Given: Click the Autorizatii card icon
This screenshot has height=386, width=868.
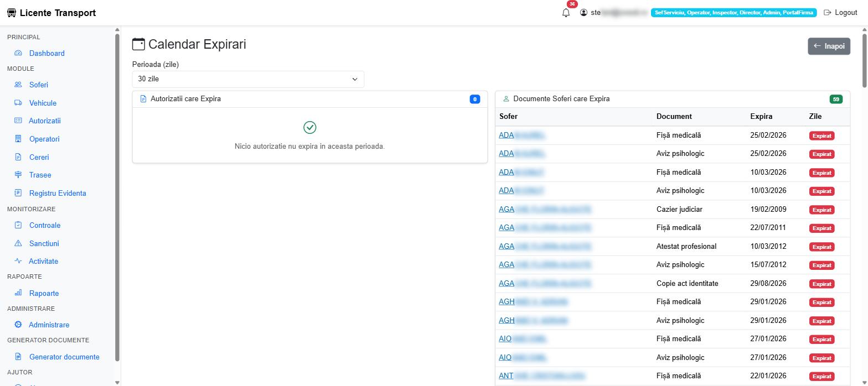Looking at the screenshot, I should coord(18,121).
